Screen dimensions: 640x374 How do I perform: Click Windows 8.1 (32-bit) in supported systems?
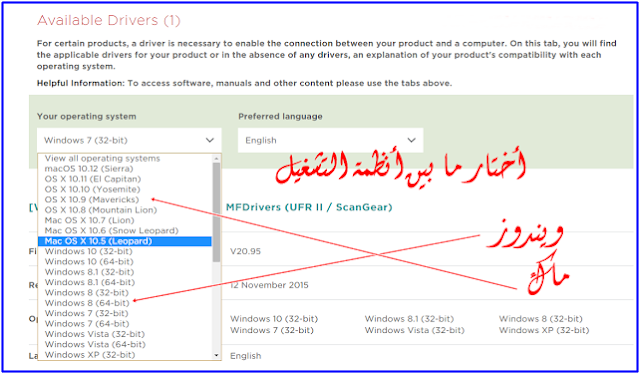coord(409,318)
